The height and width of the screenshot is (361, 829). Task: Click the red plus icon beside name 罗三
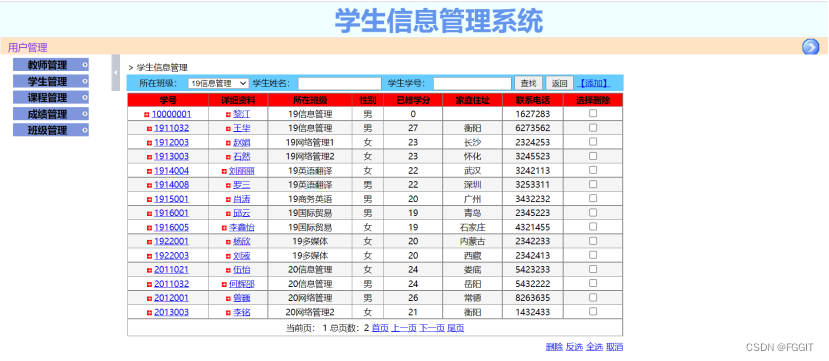(x=228, y=185)
